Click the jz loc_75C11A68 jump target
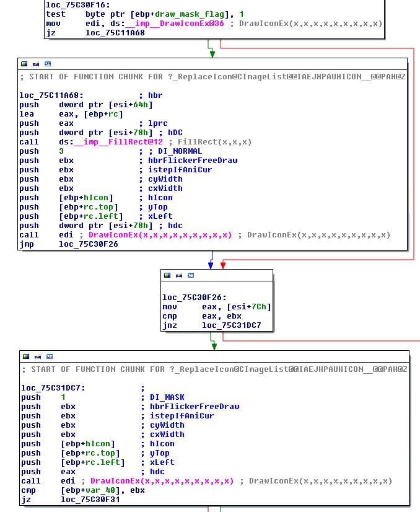Image resolution: width=420 pixels, height=512 pixels. pos(115,33)
